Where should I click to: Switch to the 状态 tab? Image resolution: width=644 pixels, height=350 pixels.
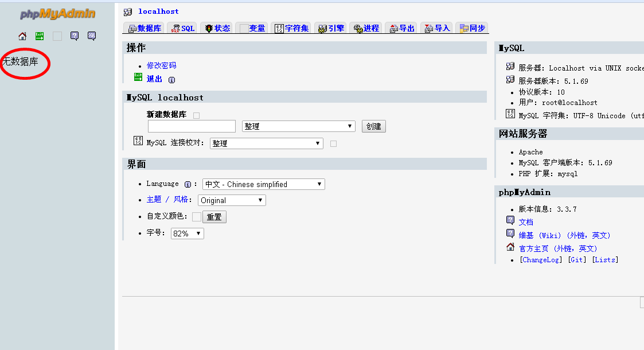tap(217, 28)
